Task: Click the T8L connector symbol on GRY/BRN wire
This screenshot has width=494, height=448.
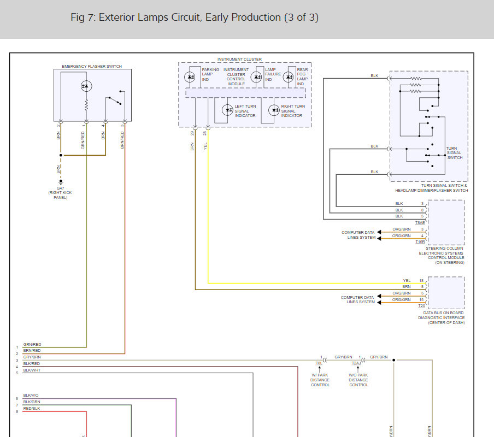Action: pos(325,360)
